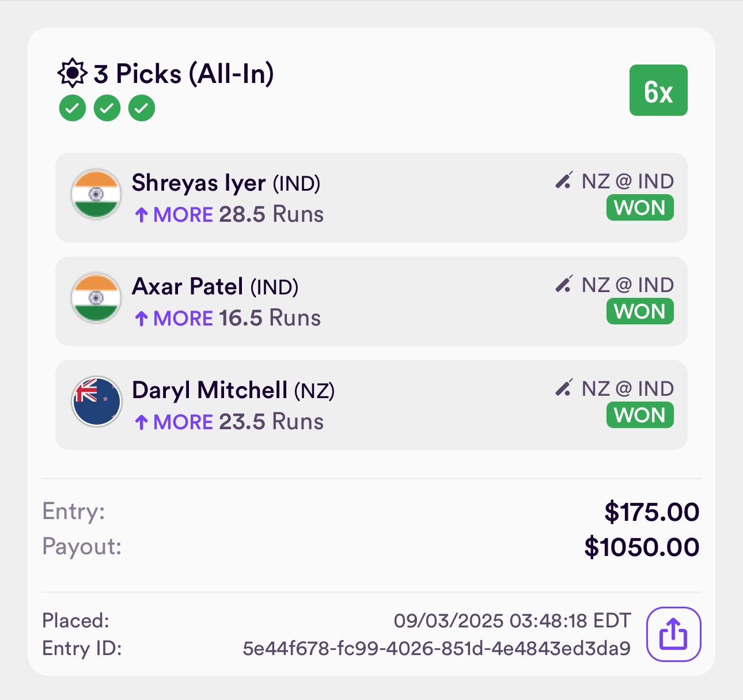743x700 pixels.
Task: Select the Daryl Mitchell (NZ) player name
Action: [233, 391]
